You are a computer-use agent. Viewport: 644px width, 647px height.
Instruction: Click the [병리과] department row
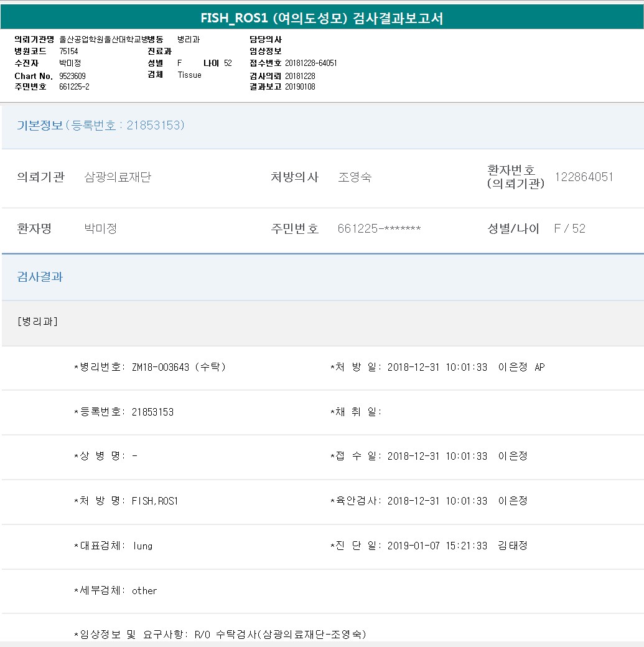point(38,322)
